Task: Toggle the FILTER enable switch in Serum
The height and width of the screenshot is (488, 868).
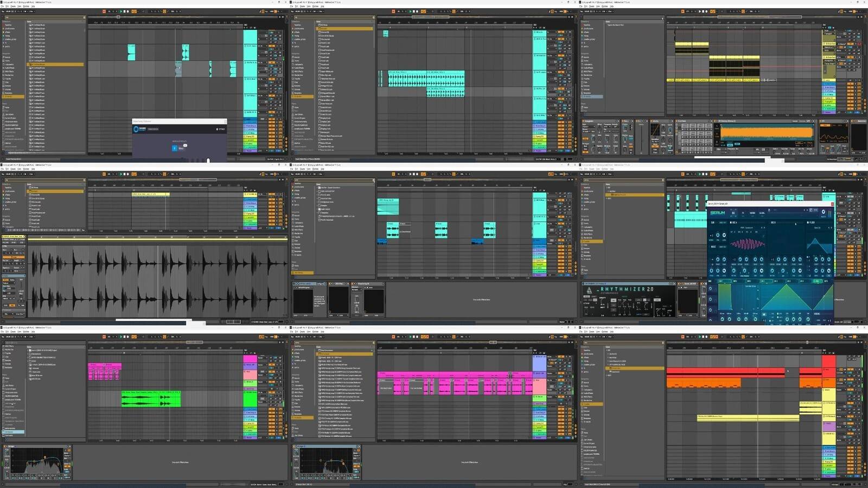Action: pos(808,223)
